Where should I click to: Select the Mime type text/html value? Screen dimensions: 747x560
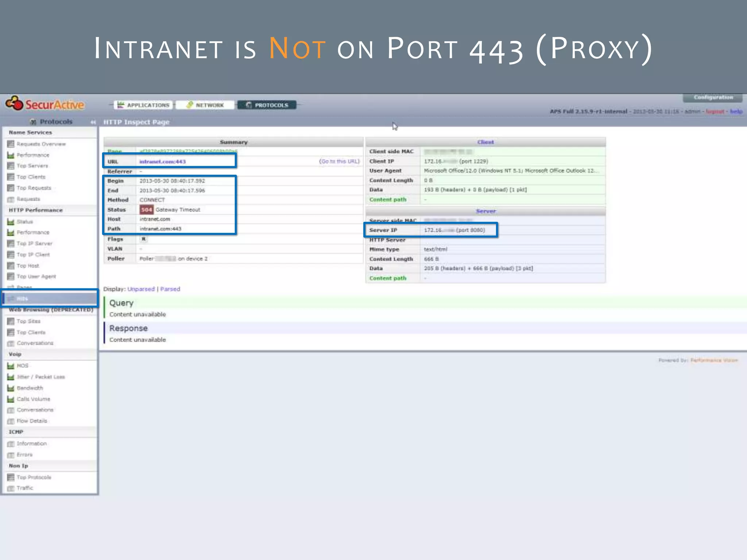coord(436,249)
